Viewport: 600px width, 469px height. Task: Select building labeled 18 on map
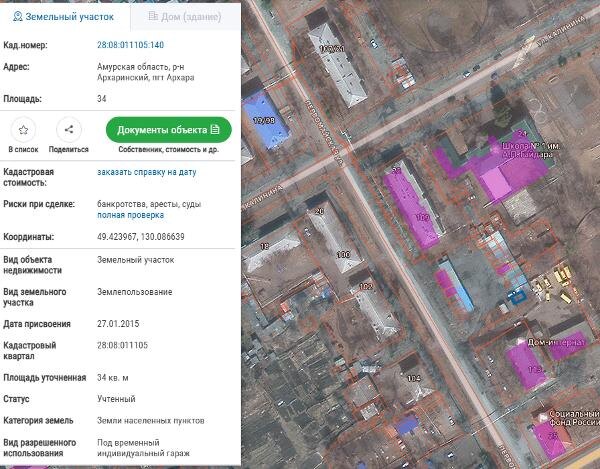pyautogui.click(x=272, y=251)
